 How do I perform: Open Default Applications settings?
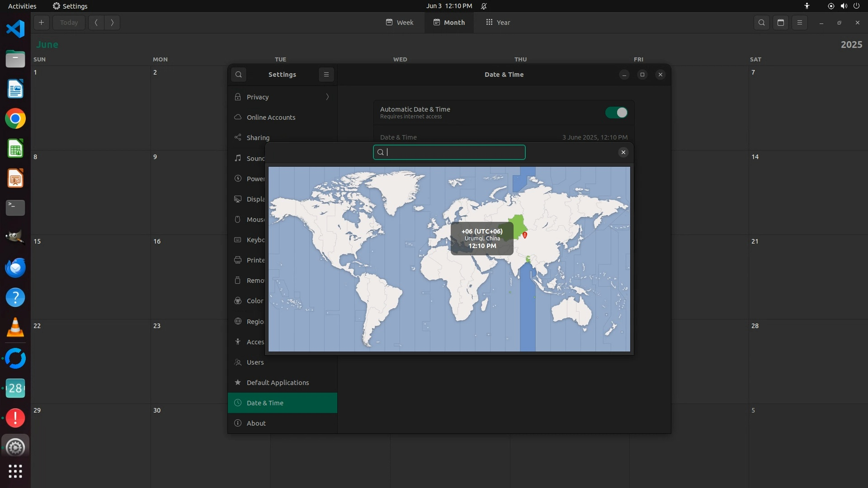pyautogui.click(x=278, y=383)
